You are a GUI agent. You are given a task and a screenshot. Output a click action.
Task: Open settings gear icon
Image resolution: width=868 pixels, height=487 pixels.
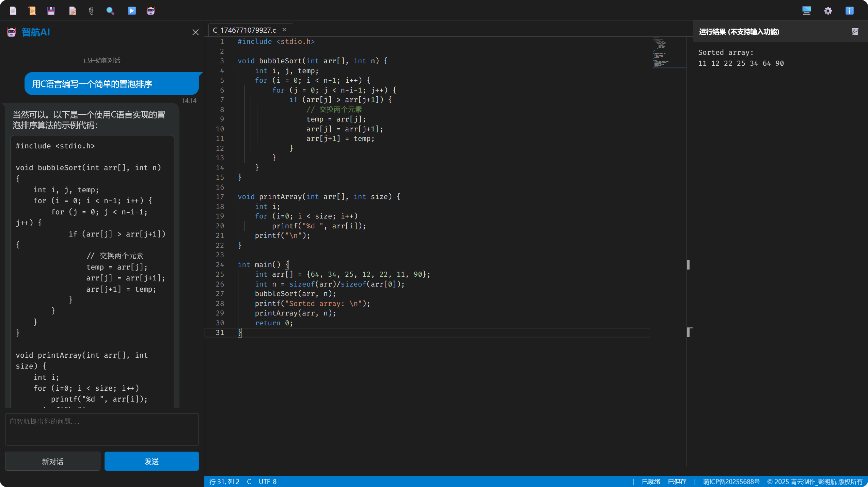click(x=828, y=11)
